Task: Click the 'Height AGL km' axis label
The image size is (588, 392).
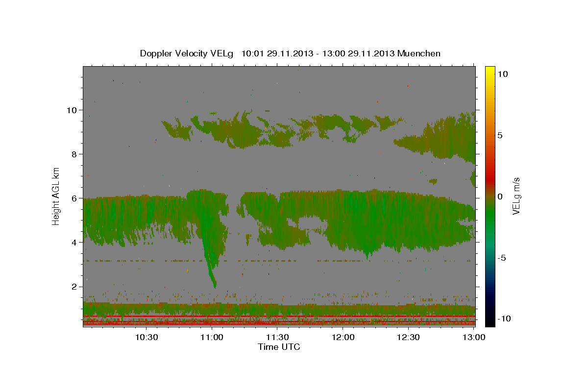Action: point(56,196)
